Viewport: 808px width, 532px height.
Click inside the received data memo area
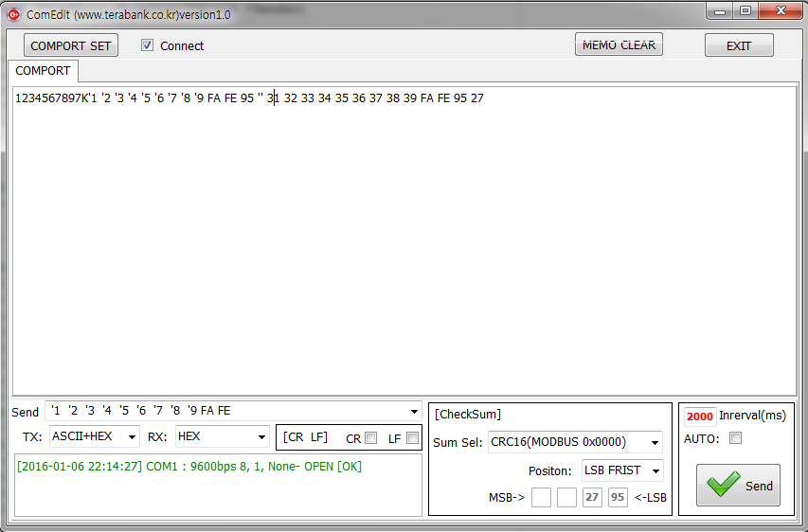(404, 246)
